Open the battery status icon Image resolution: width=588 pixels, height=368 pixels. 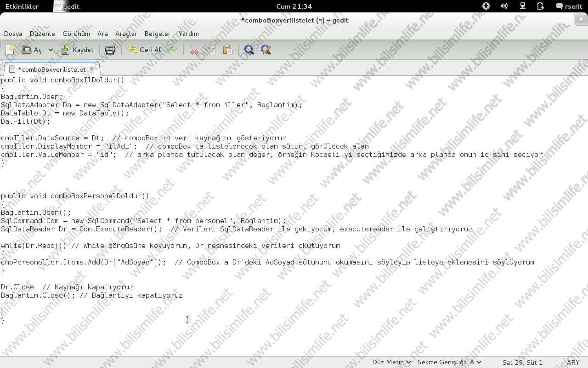[540, 6]
